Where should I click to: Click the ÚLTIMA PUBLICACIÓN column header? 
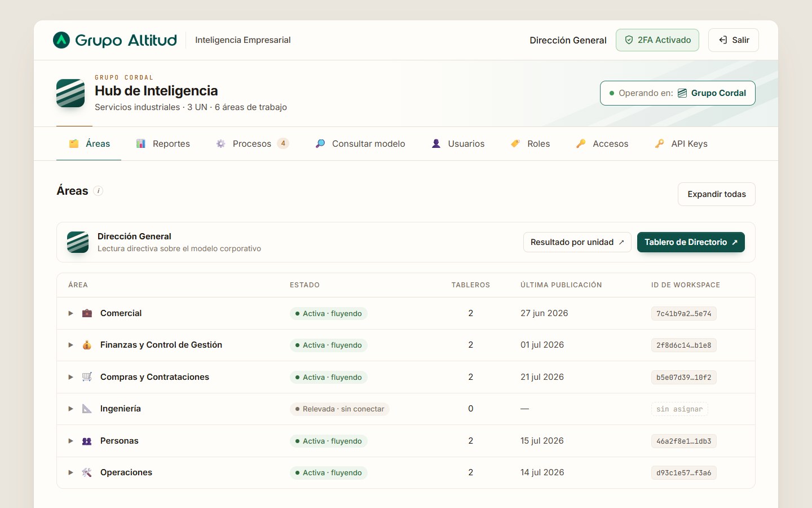click(561, 285)
